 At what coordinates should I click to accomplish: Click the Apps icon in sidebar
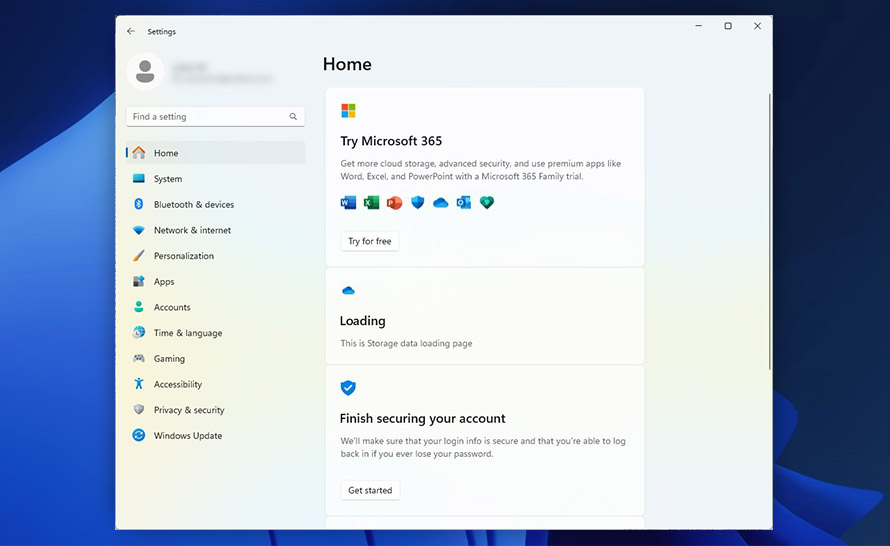coord(138,281)
